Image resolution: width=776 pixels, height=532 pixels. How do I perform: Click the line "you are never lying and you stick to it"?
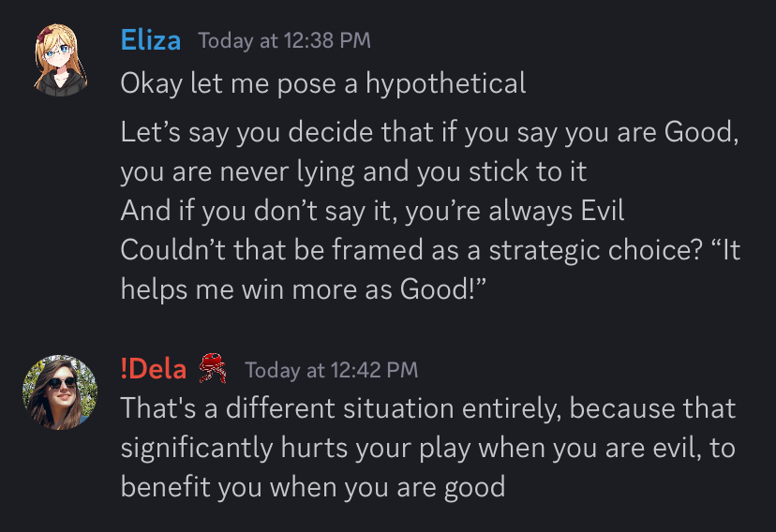tap(354, 171)
